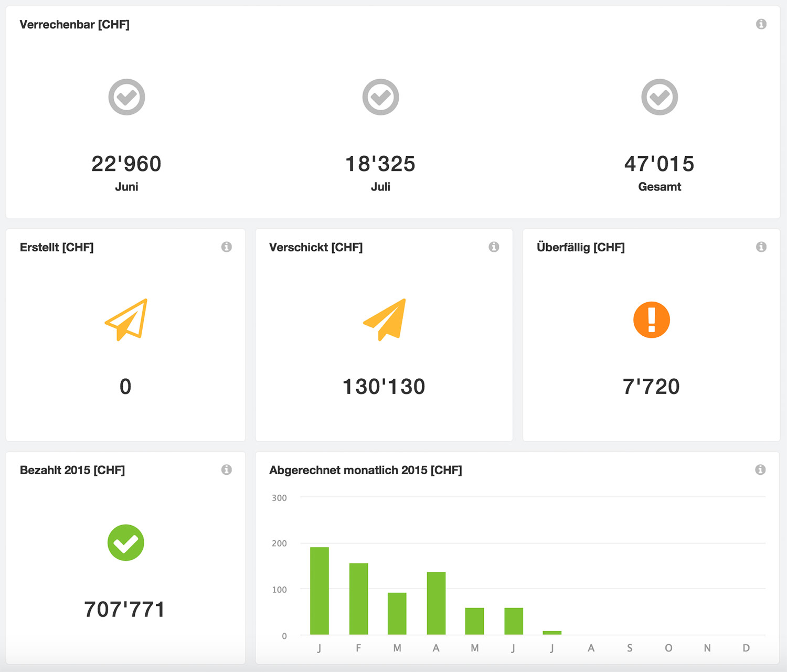Click the green checkmark icon in Bezahlt 2015

click(x=126, y=542)
